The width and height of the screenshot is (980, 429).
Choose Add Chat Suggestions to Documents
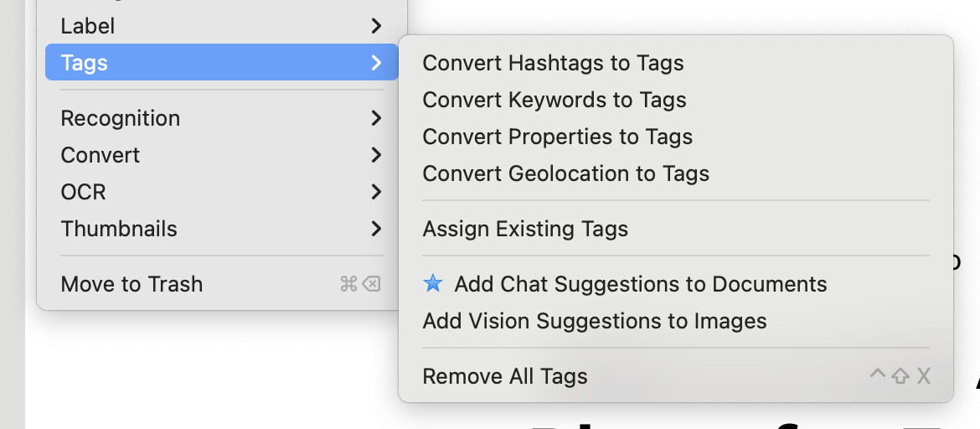pyautogui.click(x=640, y=284)
